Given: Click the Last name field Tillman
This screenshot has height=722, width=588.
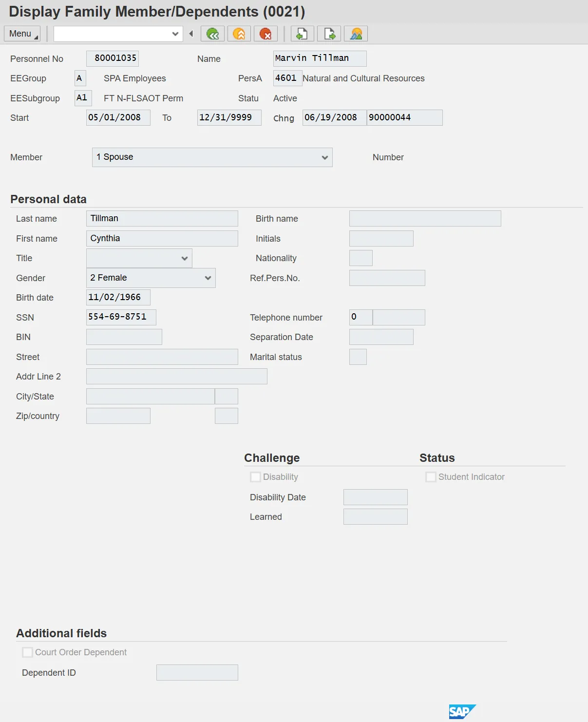Looking at the screenshot, I should 162,219.
